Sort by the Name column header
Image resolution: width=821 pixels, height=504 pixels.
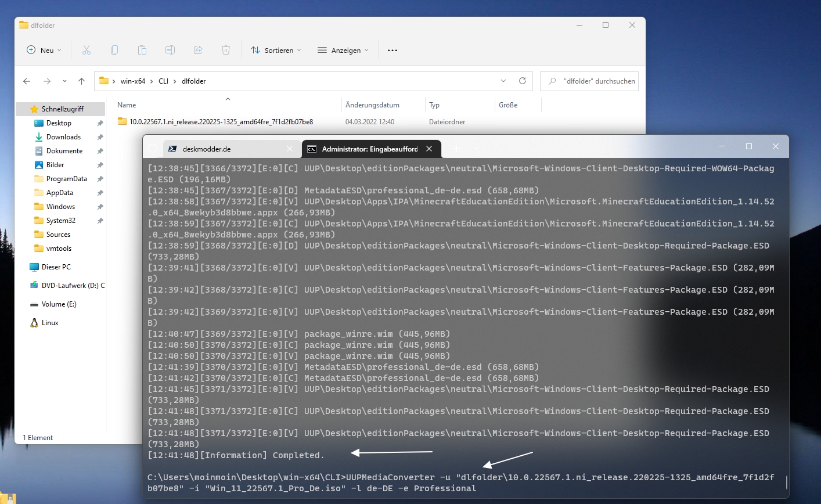(127, 105)
